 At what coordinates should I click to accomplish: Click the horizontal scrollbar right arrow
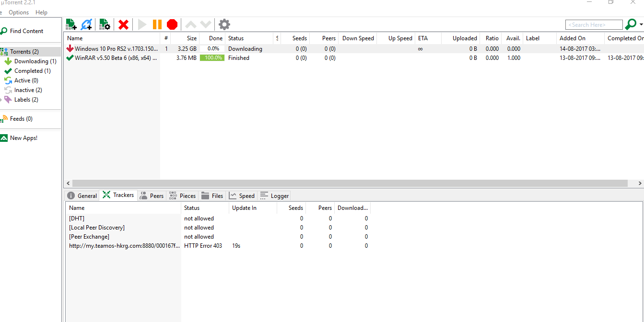pyautogui.click(x=640, y=184)
